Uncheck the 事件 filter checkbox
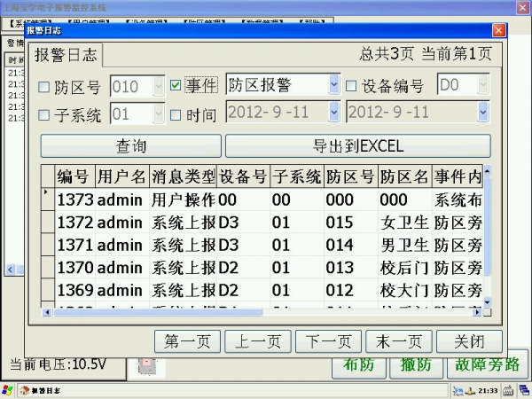Viewport: 532px width, 399px height. point(176,87)
